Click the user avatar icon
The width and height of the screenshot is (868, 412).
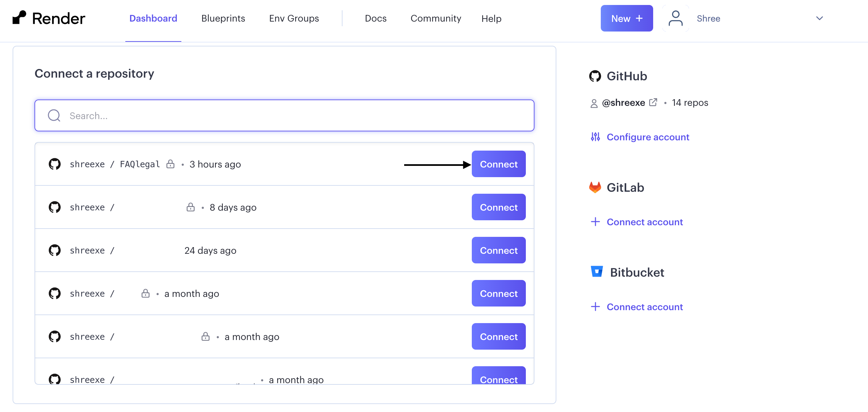(x=676, y=18)
